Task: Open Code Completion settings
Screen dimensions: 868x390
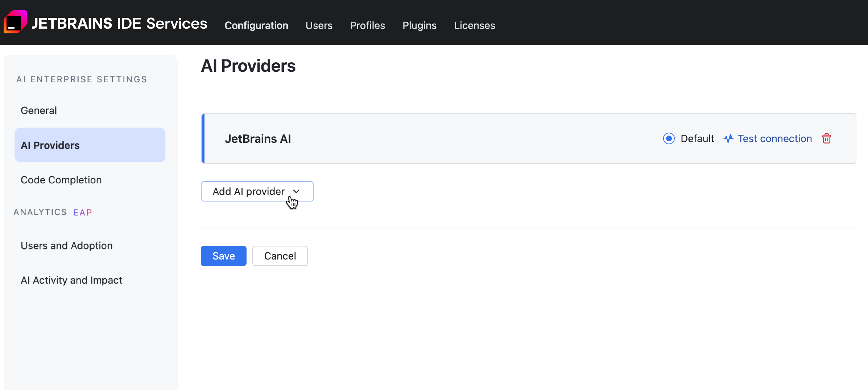Action: click(x=61, y=179)
